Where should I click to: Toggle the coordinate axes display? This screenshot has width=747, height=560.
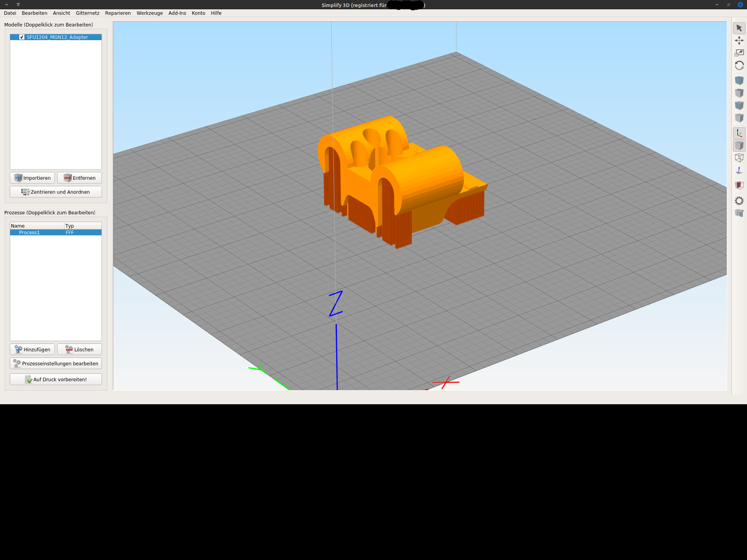(739, 133)
